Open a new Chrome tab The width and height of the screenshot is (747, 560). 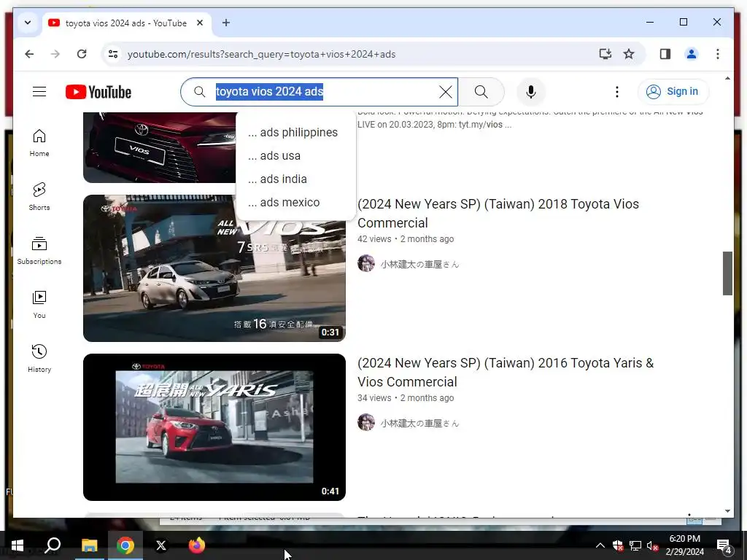pos(226,23)
